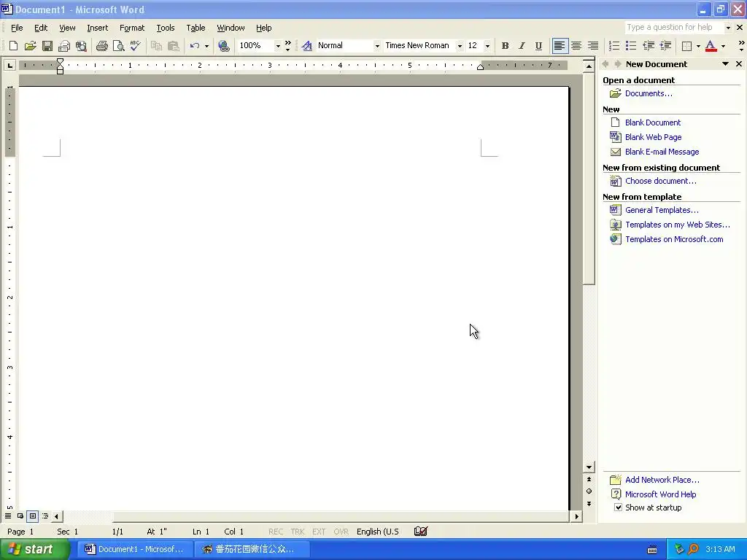
Task: Close the New Document task pane
Action: pos(739,64)
